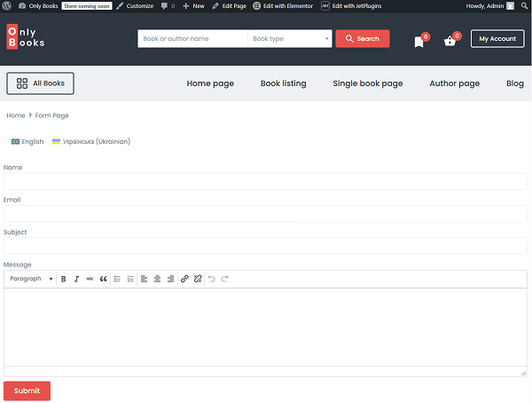Insert a bulleted list in the editor
Viewport: 532px width, 403px height.
coord(117,279)
